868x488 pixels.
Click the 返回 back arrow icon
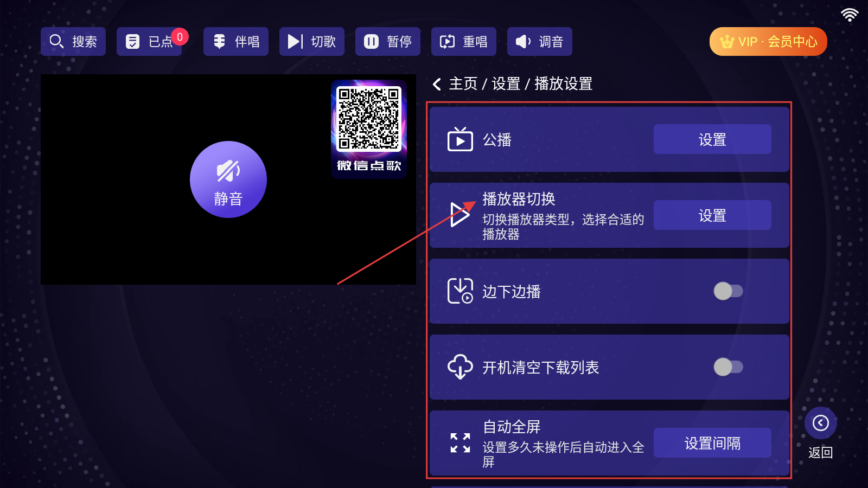[x=821, y=423]
